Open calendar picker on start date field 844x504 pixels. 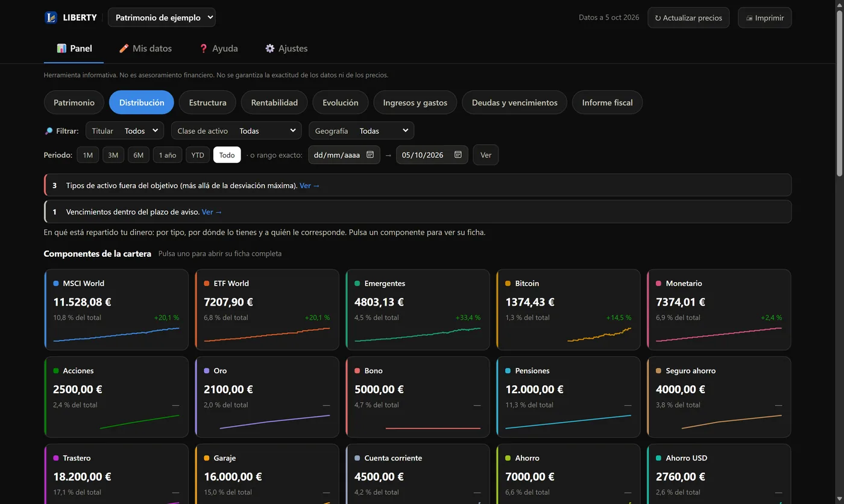[370, 155]
